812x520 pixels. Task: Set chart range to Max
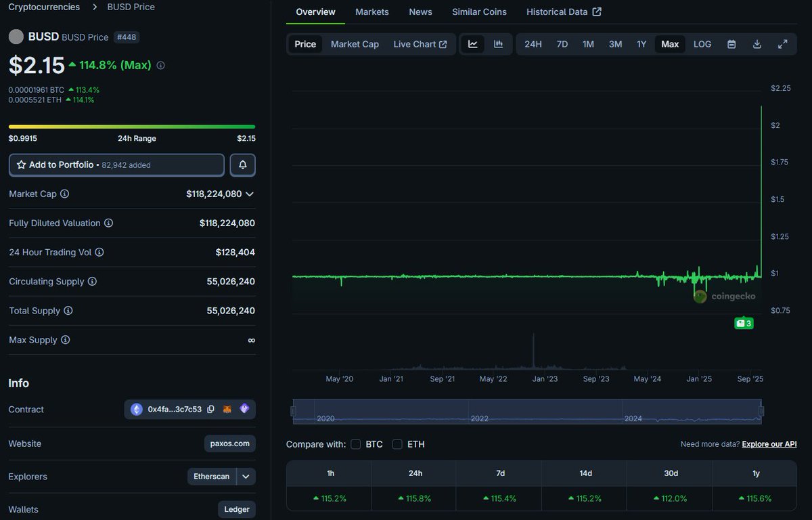670,44
